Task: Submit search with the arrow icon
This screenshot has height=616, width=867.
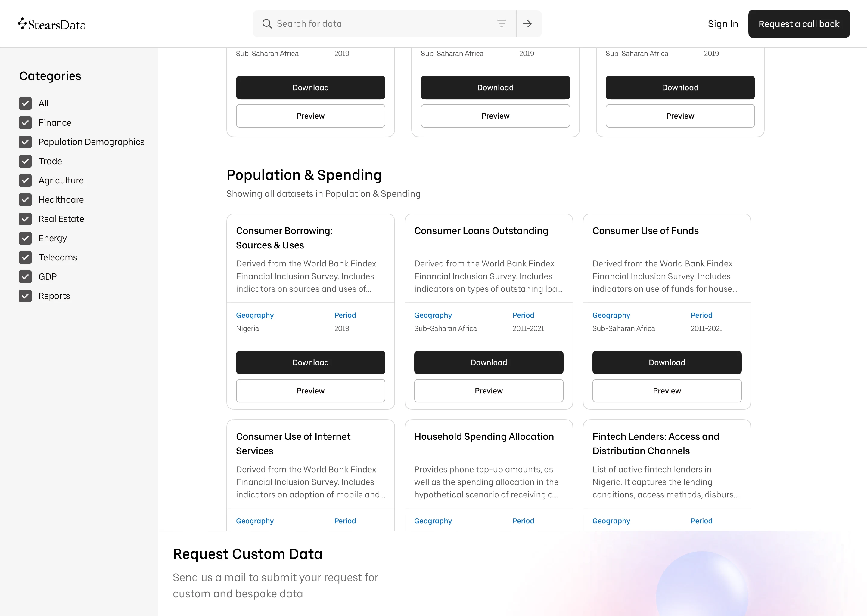Action: click(527, 24)
